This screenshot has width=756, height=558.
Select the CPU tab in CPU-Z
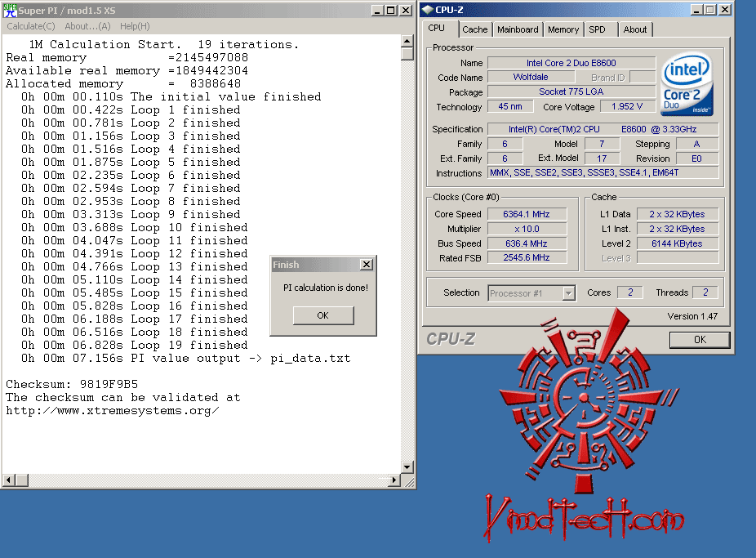[437, 28]
